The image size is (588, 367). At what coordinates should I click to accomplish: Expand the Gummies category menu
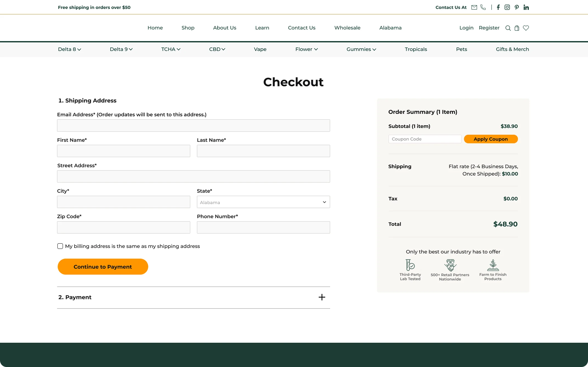coord(361,49)
